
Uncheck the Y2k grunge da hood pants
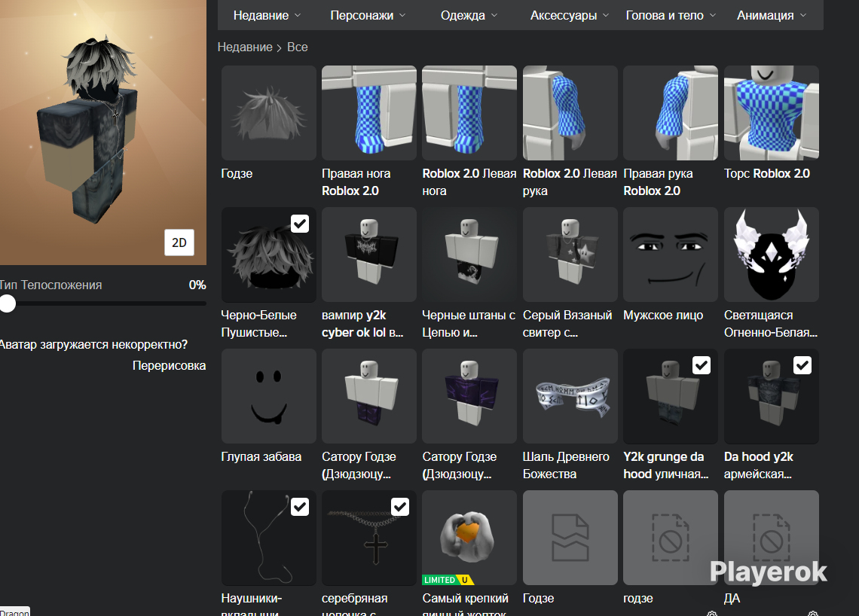point(702,365)
